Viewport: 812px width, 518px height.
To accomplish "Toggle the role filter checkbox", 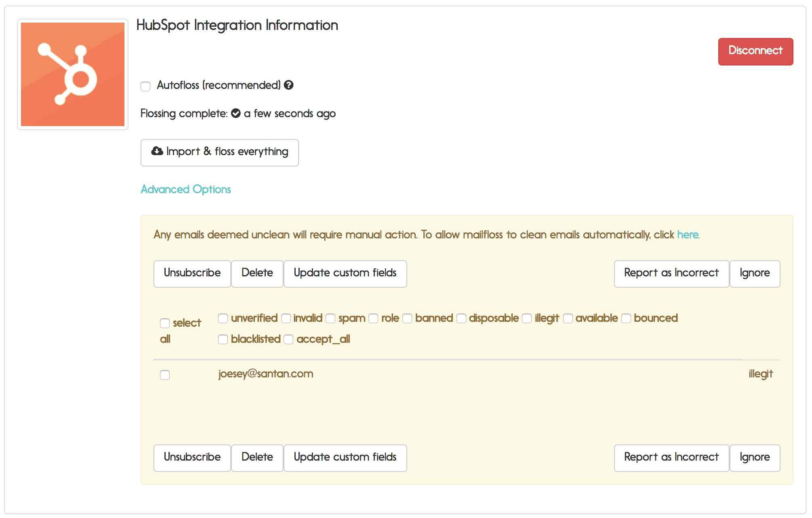I will (x=373, y=318).
